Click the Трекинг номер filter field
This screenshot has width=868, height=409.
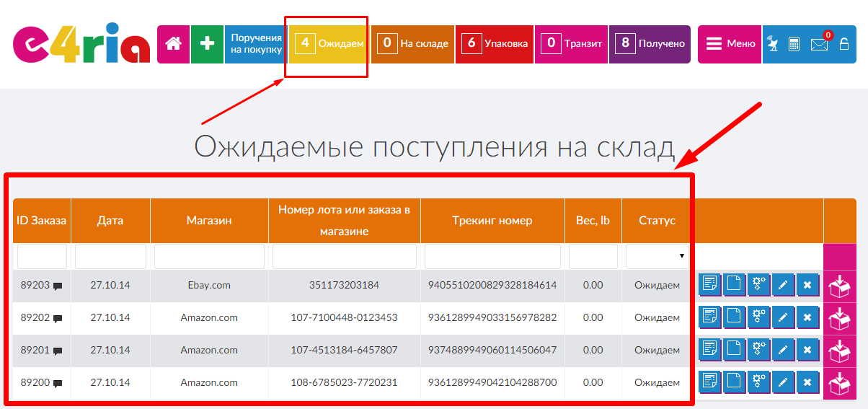click(492, 256)
